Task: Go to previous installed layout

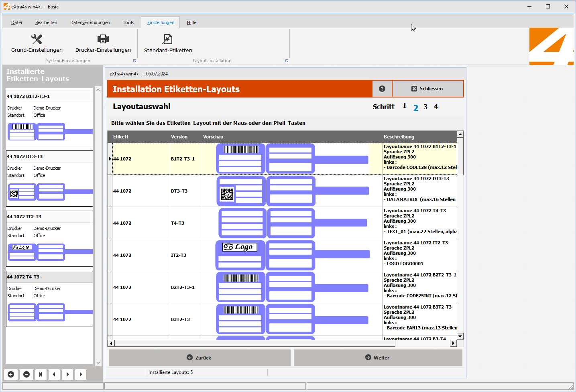Action: (x=54, y=374)
